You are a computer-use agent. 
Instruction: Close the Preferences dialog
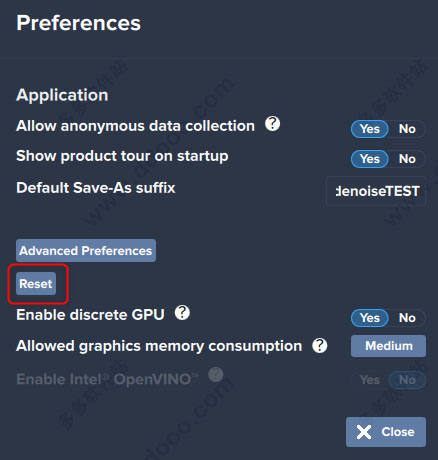[x=386, y=432]
